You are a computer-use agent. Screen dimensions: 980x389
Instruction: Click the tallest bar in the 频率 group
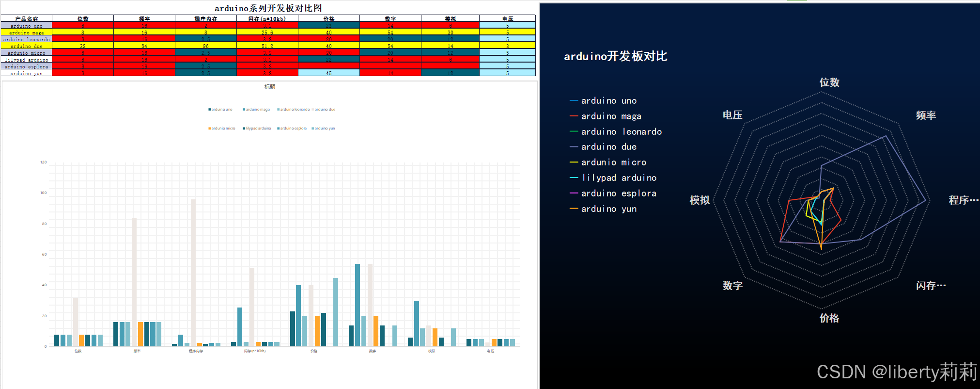click(134, 282)
